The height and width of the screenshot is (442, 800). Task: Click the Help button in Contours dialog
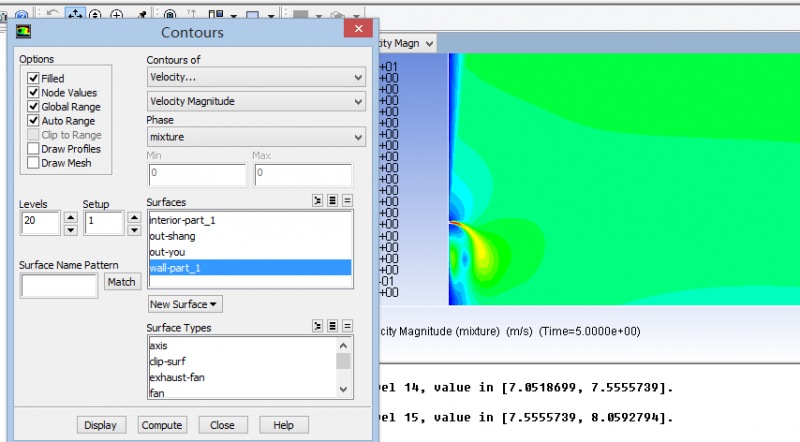coord(284,425)
